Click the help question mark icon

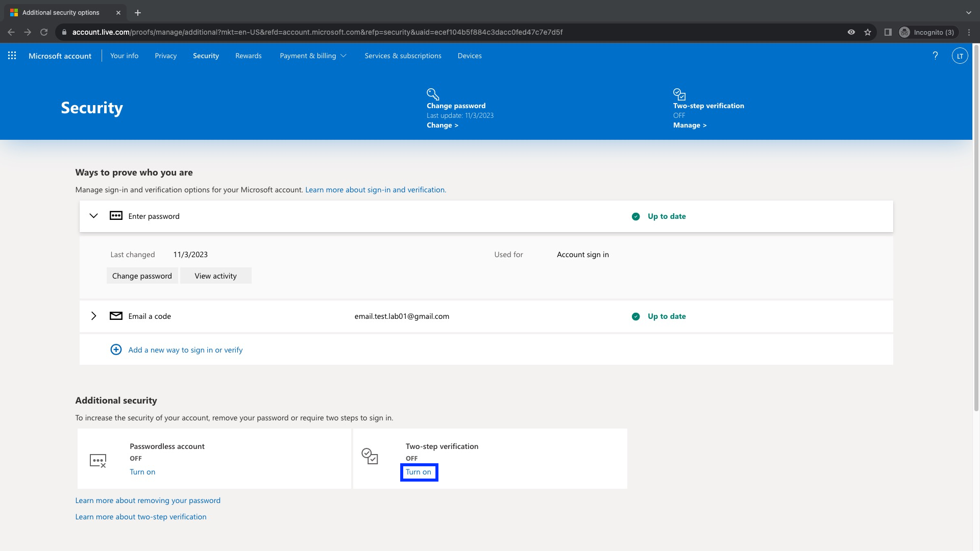tap(935, 56)
